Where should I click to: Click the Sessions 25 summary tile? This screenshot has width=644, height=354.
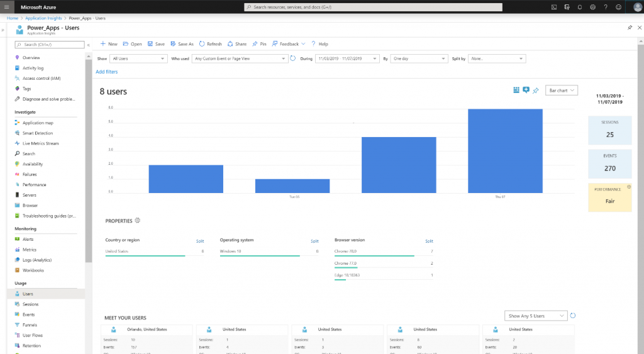coord(610,131)
